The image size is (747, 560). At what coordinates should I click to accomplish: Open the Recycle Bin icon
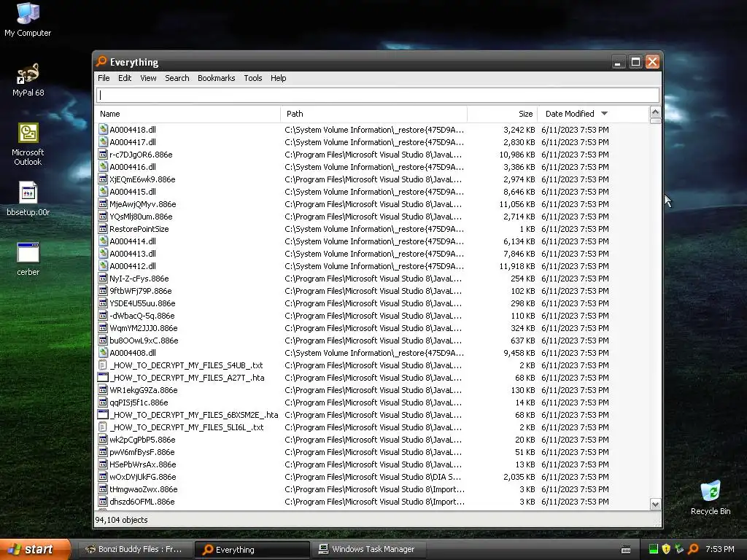point(711,497)
